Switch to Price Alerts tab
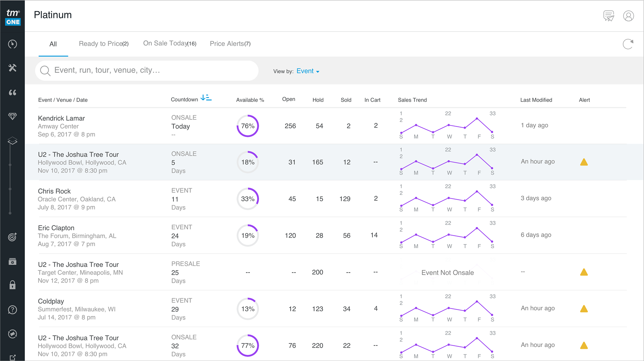 230,44
